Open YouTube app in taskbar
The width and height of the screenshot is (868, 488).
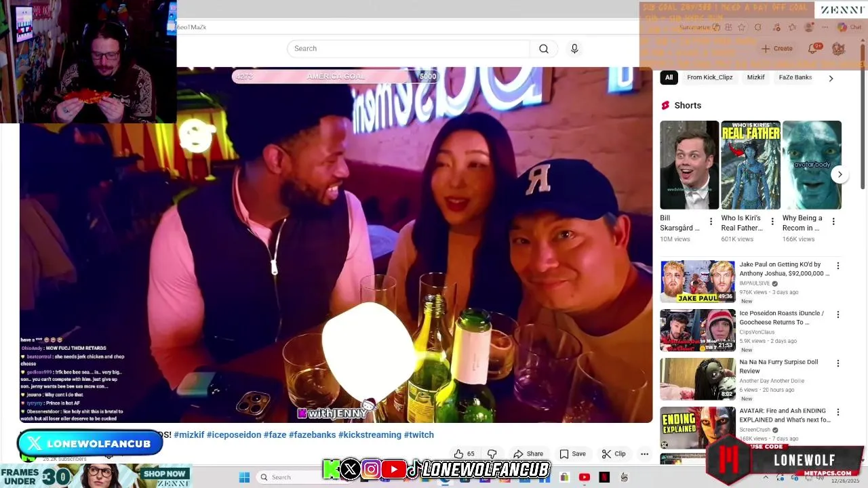pos(585,477)
